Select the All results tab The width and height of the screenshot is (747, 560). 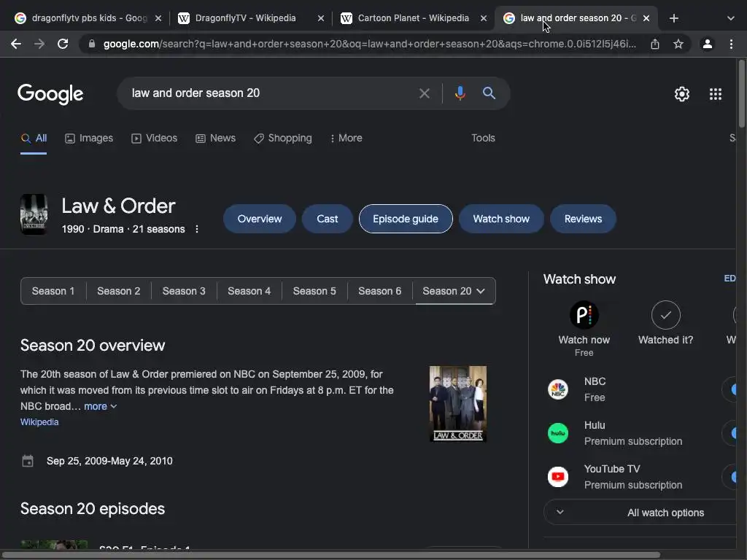[x=34, y=138]
